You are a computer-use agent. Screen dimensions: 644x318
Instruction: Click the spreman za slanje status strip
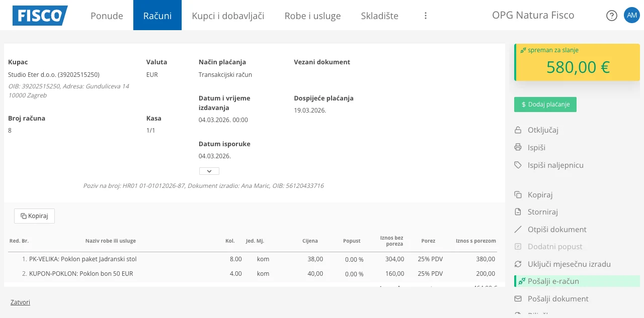548,50
